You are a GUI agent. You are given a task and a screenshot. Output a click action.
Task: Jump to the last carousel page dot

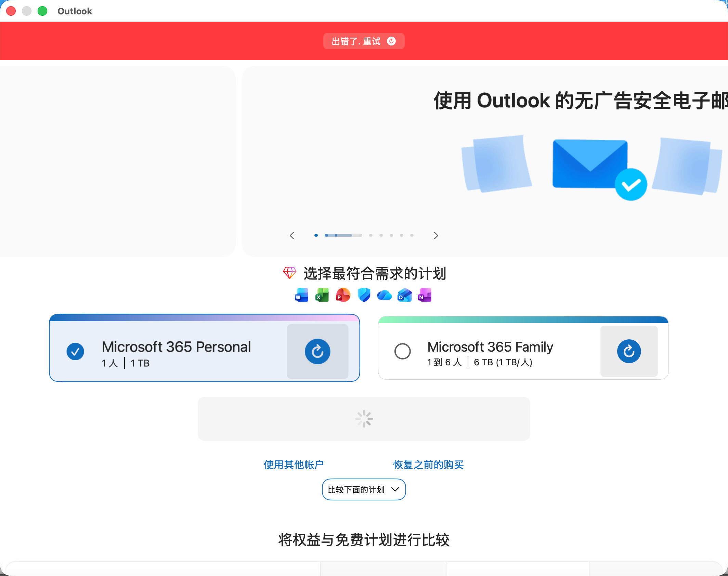[412, 235]
